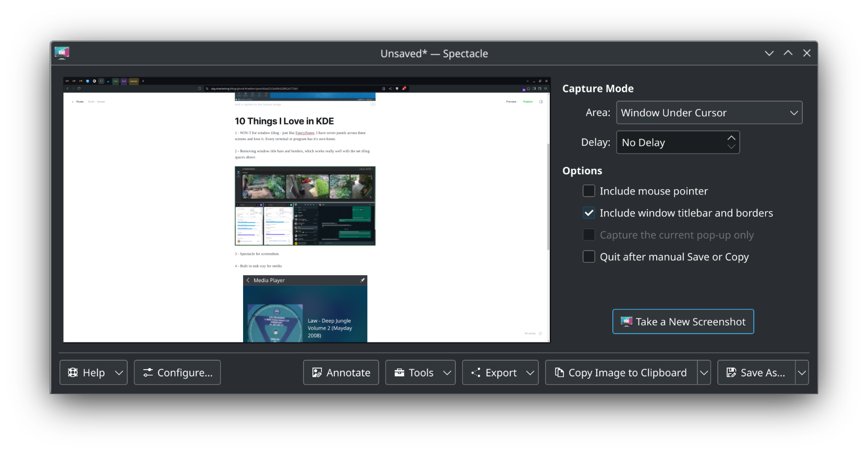Open the Tools menu arrow
The width and height of the screenshot is (868, 453).
click(447, 372)
